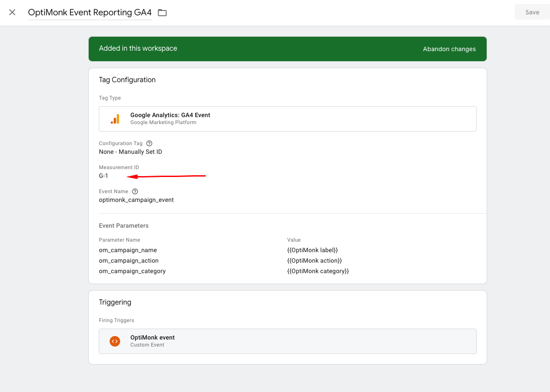
Task: Open the folder icon beside tag name
Action: coord(162,13)
